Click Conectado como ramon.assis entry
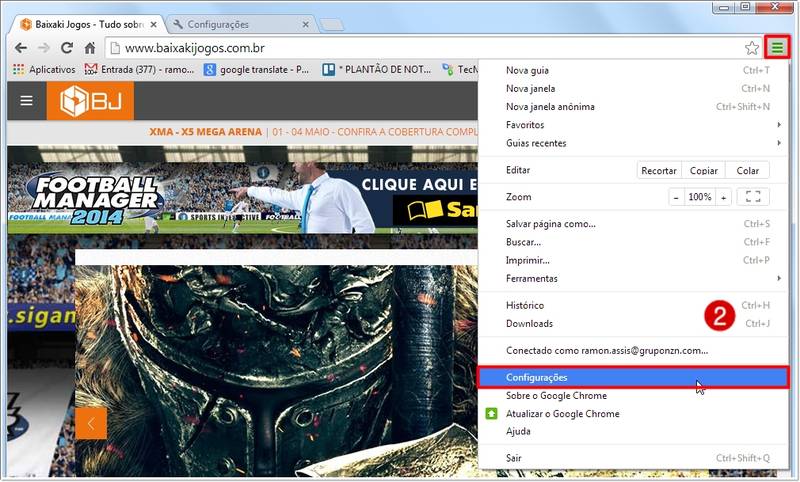The image size is (800, 482). point(633,350)
